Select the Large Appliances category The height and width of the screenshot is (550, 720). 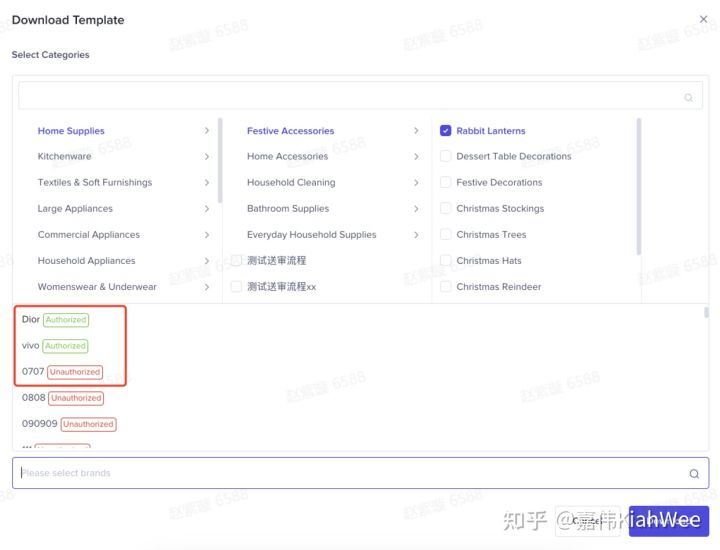click(75, 208)
